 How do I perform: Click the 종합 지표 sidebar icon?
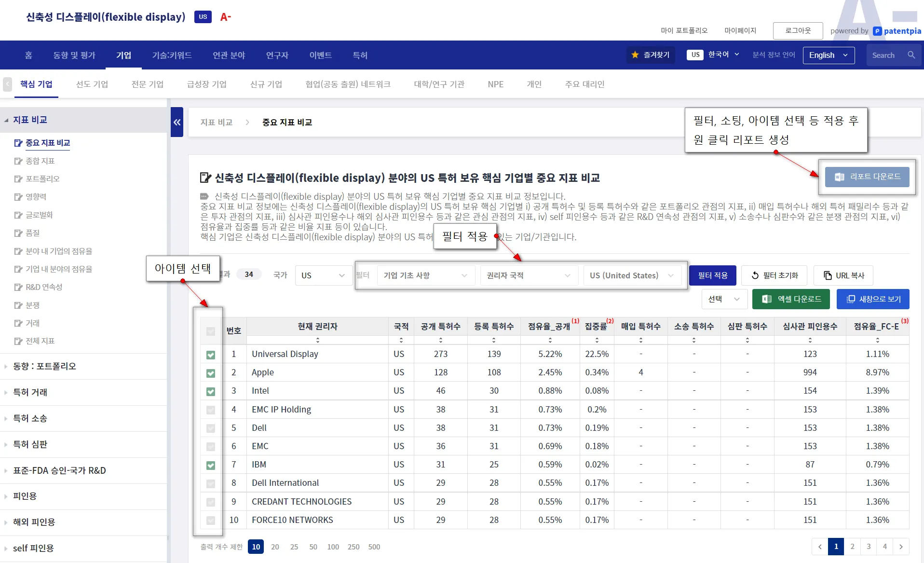18,161
